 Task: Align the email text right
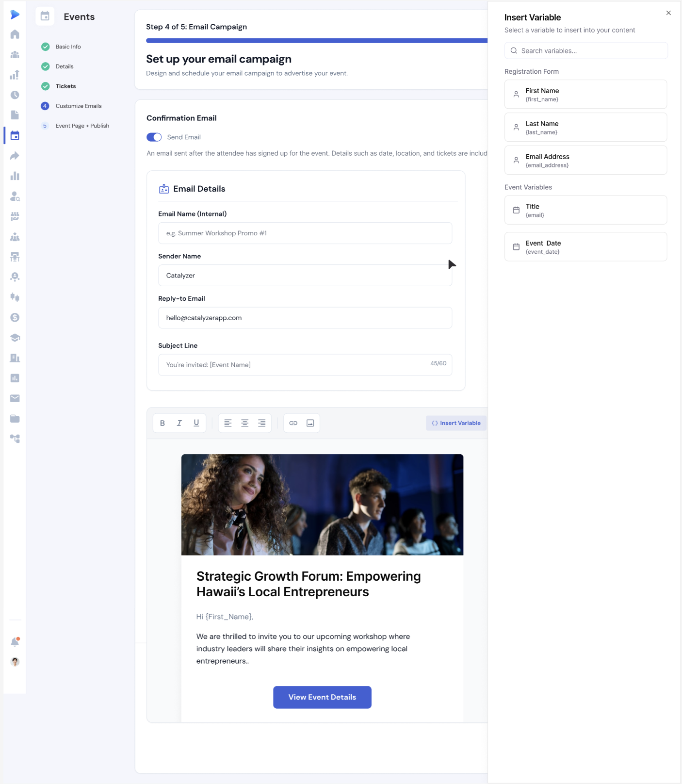click(262, 423)
